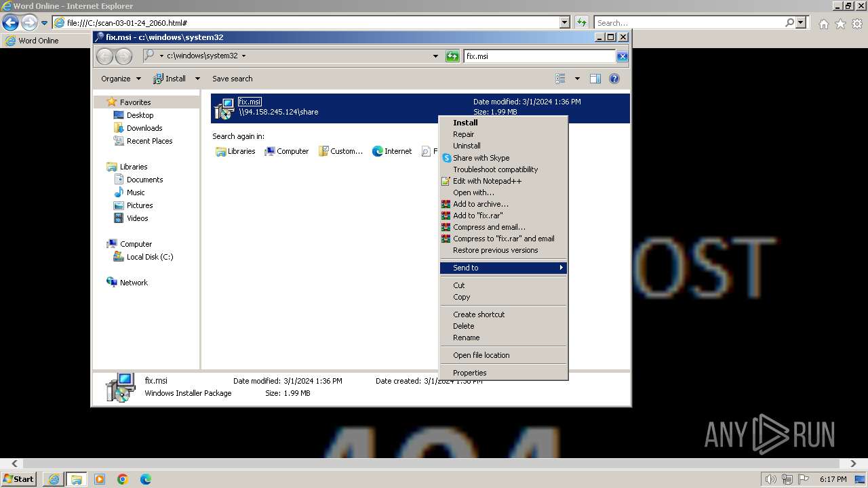Open the Organize dropdown

pos(121,79)
